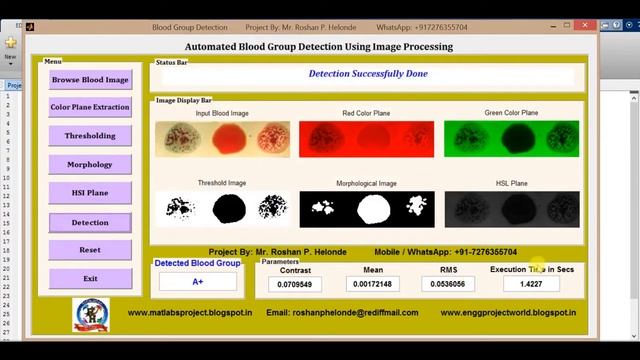Click the RMS value field
The image size is (640, 360).
click(448, 284)
